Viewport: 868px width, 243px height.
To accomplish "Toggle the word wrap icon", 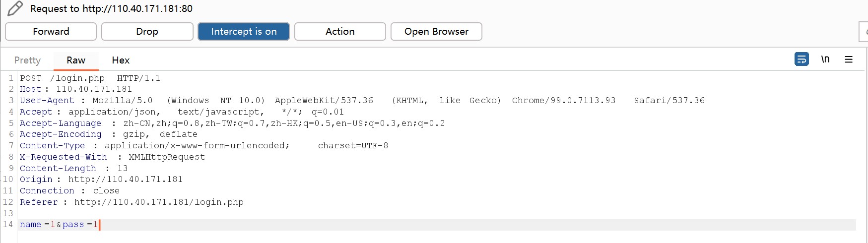I will 801,59.
